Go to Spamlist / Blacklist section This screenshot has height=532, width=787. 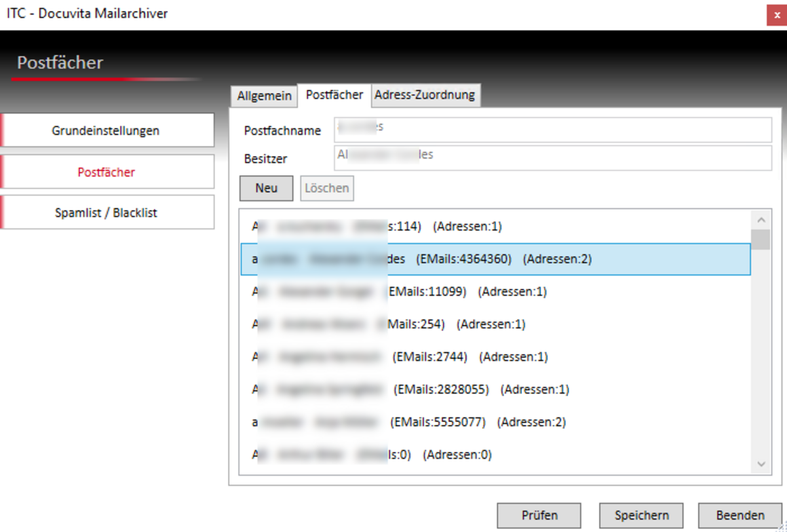click(x=107, y=212)
